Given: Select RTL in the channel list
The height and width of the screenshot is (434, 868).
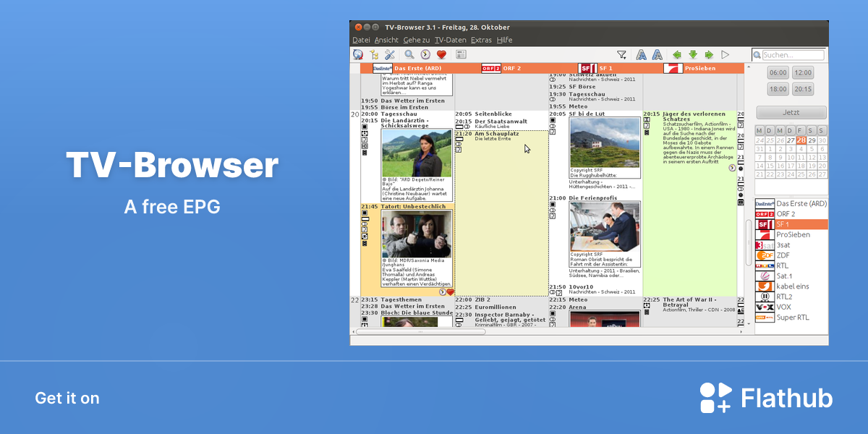Looking at the screenshot, I should pyautogui.click(x=791, y=265).
